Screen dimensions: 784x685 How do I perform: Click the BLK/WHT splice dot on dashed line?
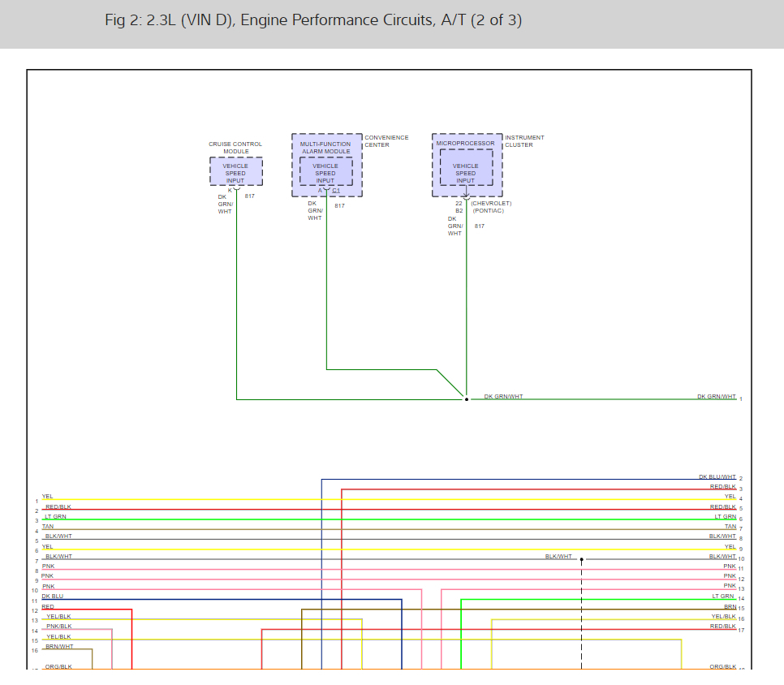point(581,559)
